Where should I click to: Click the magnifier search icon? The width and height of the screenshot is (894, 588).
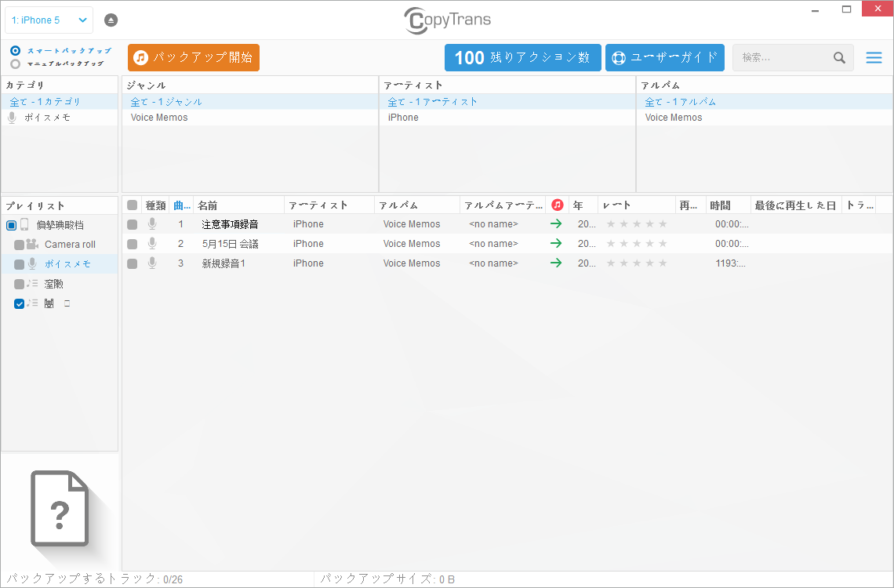(x=839, y=57)
